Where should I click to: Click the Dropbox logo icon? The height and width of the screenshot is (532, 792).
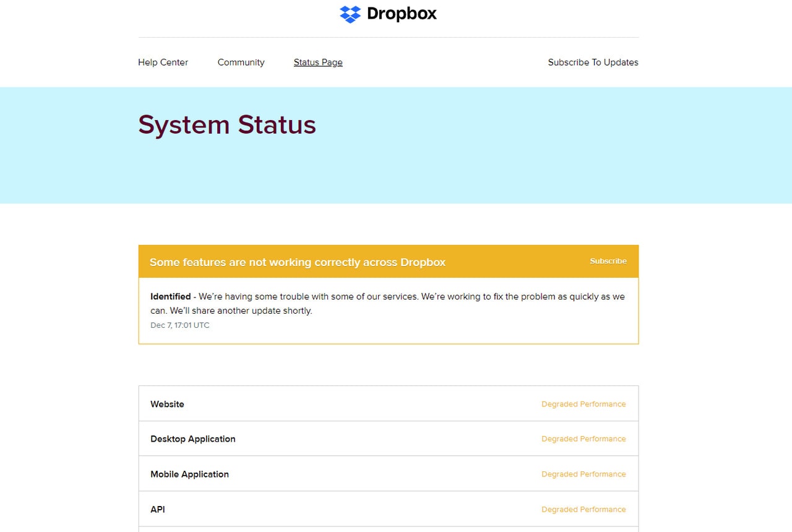pyautogui.click(x=350, y=14)
